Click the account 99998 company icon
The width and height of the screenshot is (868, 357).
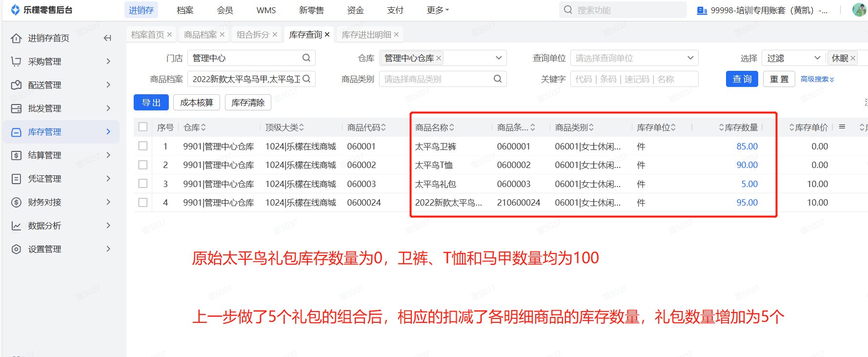pos(702,10)
